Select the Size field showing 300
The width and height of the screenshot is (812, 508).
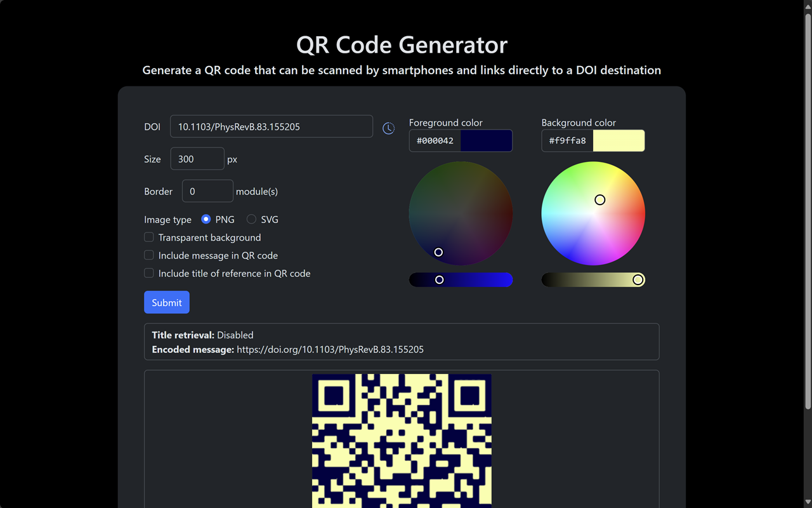click(197, 159)
